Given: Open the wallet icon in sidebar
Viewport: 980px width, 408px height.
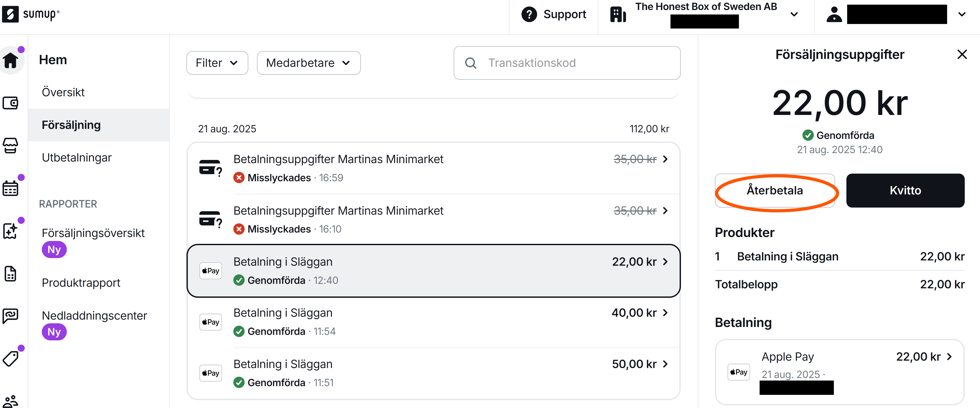Looking at the screenshot, I should (11, 103).
